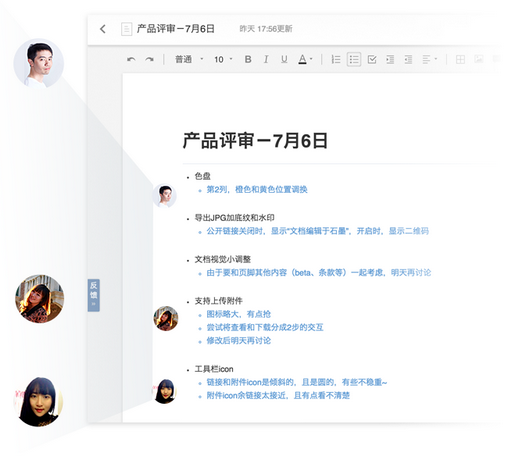This screenshot has width=509, height=464.
Task: Open the font size 10 dropdown
Action: point(223,59)
